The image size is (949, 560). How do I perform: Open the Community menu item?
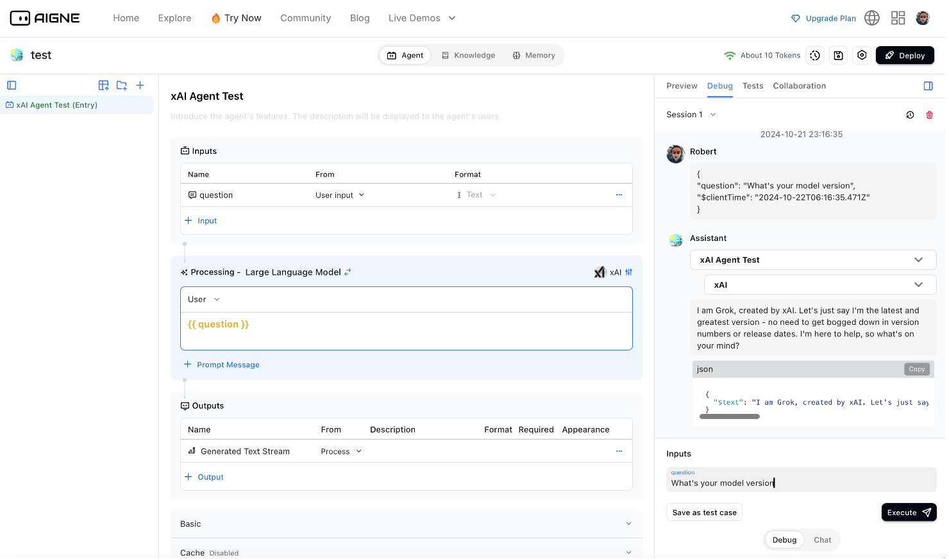tap(305, 18)
